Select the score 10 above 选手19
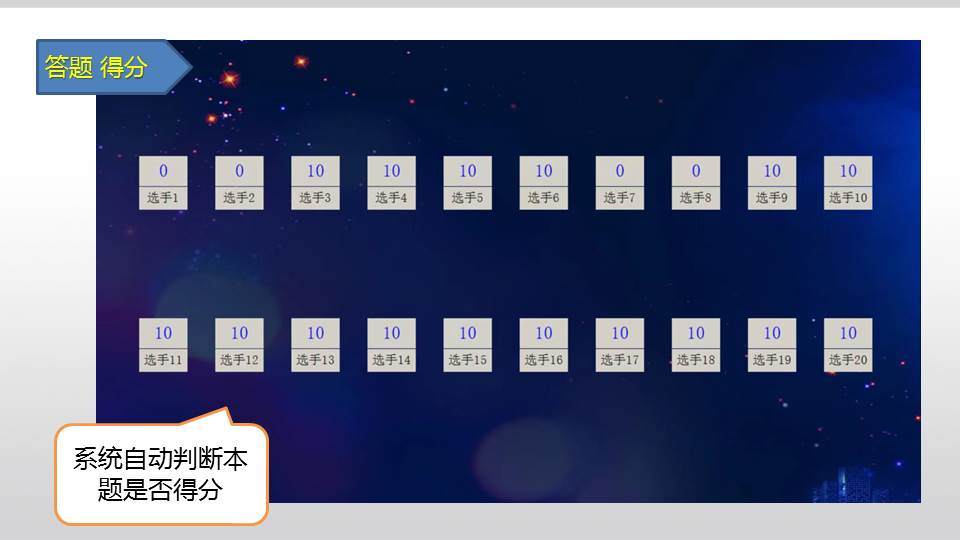960x540 pixels. (772, 333)
